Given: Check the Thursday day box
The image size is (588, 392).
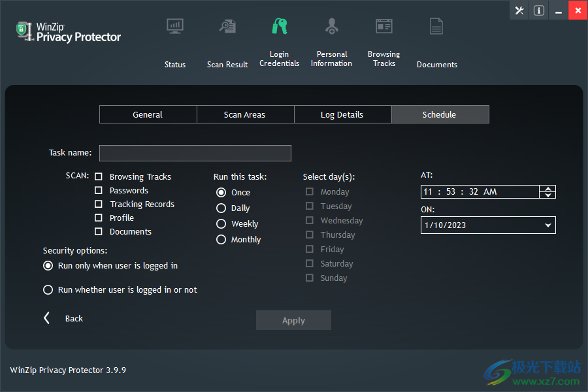Looking at the screenshot, I should [x=310, y=235].
